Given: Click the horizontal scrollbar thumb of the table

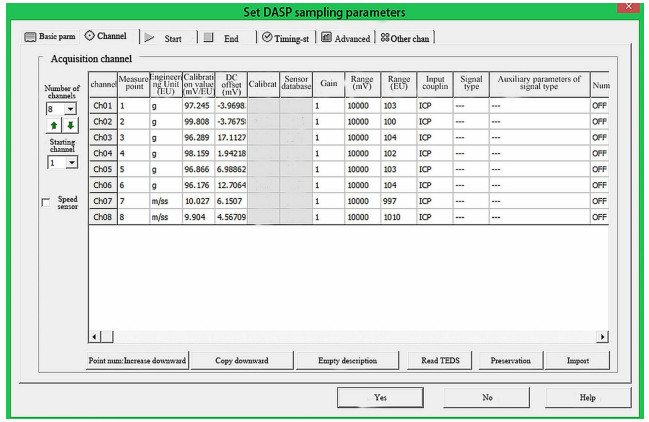Looking at the screenshot, I should pyautogui.click(x=107, y=337).
